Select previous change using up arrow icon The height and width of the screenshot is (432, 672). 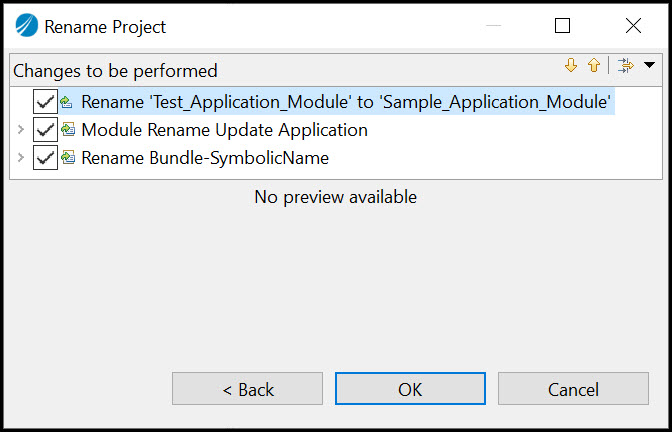(594, 66)
